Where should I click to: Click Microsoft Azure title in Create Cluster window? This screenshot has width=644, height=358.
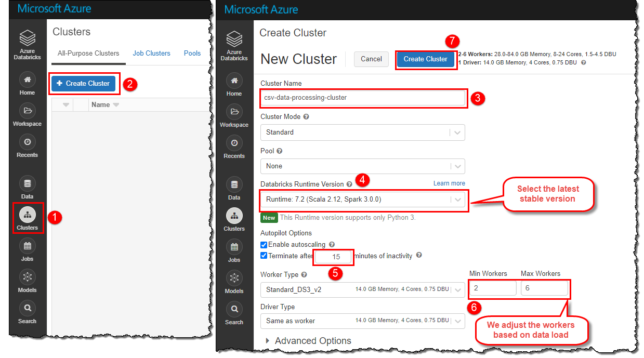point(261,9)
